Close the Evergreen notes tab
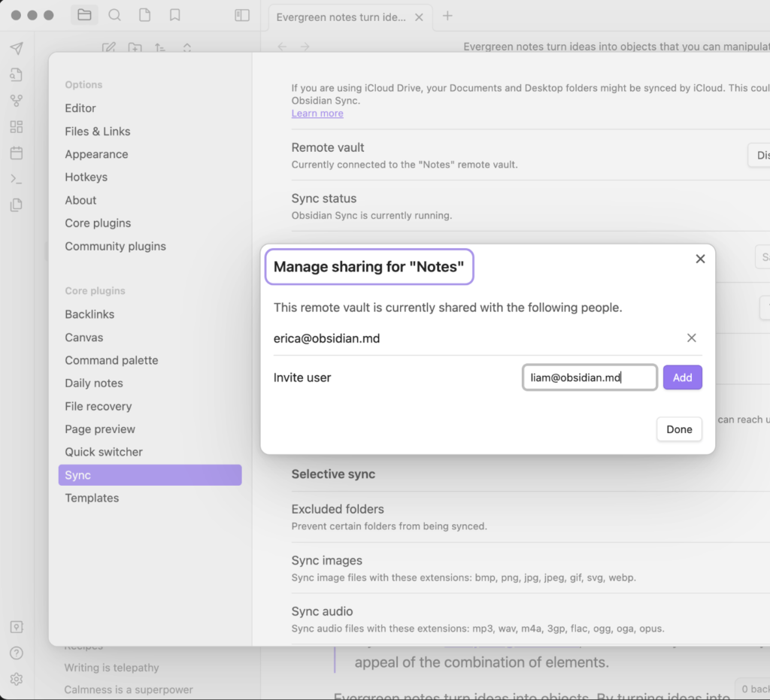Image resolution: width=770 pixels, height=700 pixels. click(419, 17)
